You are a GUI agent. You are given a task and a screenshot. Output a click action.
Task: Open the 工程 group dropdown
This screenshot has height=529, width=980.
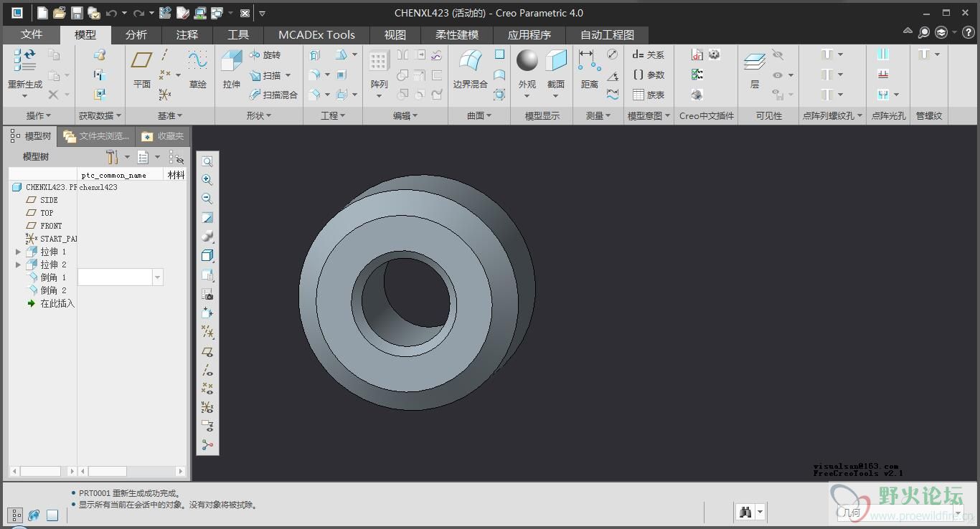[x=333, y=115]
